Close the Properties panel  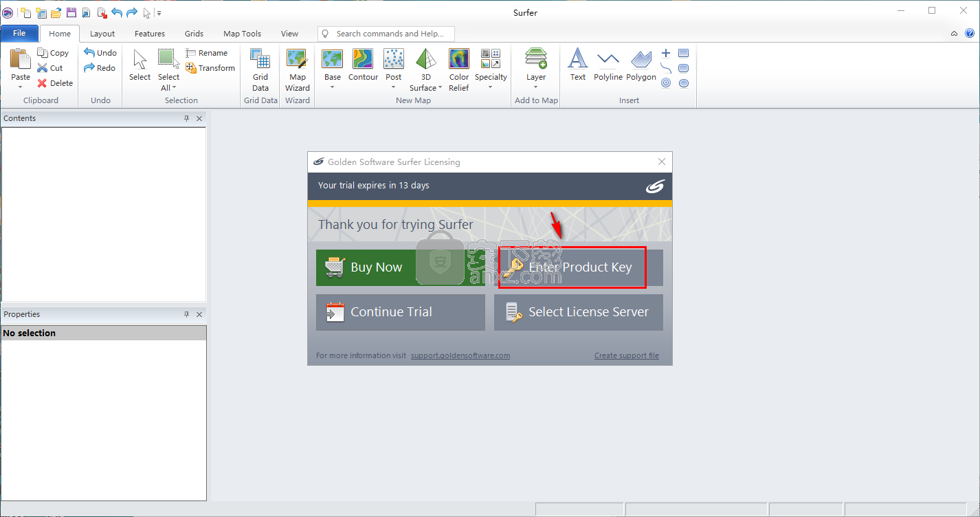coord(199,314)
